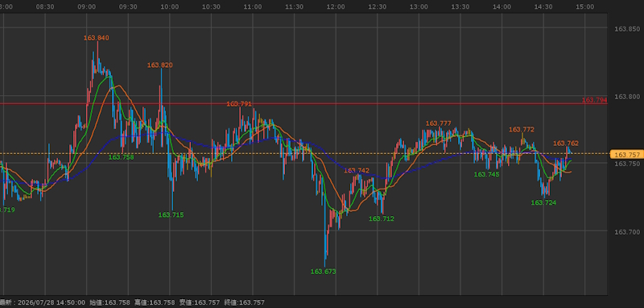Select the 163.758 green low label
This screenshot has width=644, height=308.
tap(122, 157)
